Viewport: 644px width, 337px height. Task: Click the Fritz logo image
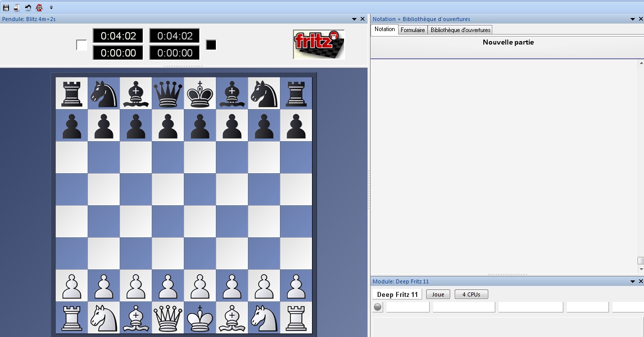click(319, 45)
